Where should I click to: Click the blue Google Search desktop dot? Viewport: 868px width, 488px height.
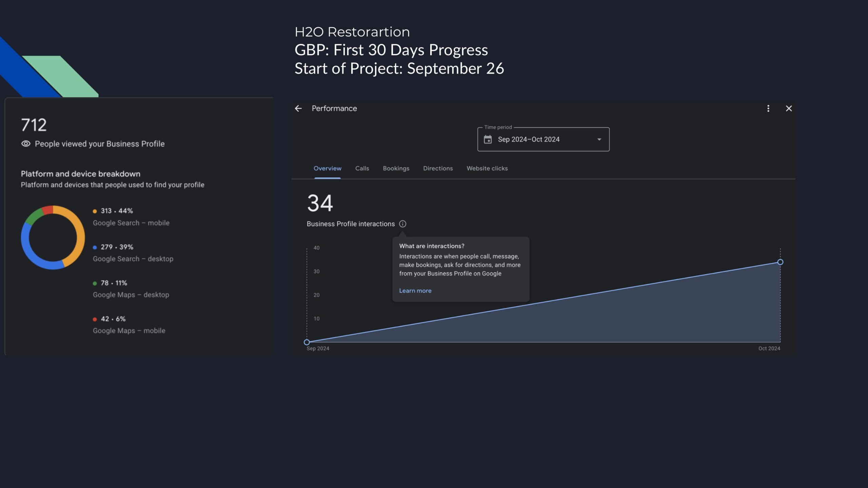click(x=95, y=247)
